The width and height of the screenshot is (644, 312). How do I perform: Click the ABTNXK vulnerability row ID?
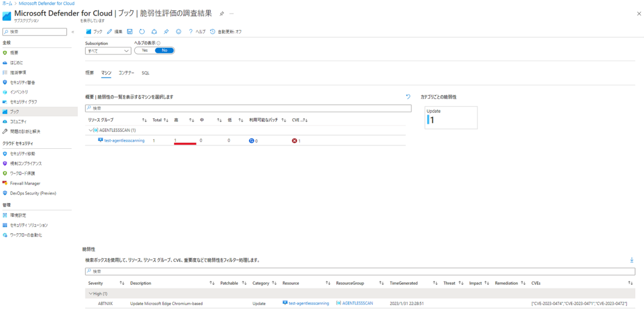tap(105, 303)
